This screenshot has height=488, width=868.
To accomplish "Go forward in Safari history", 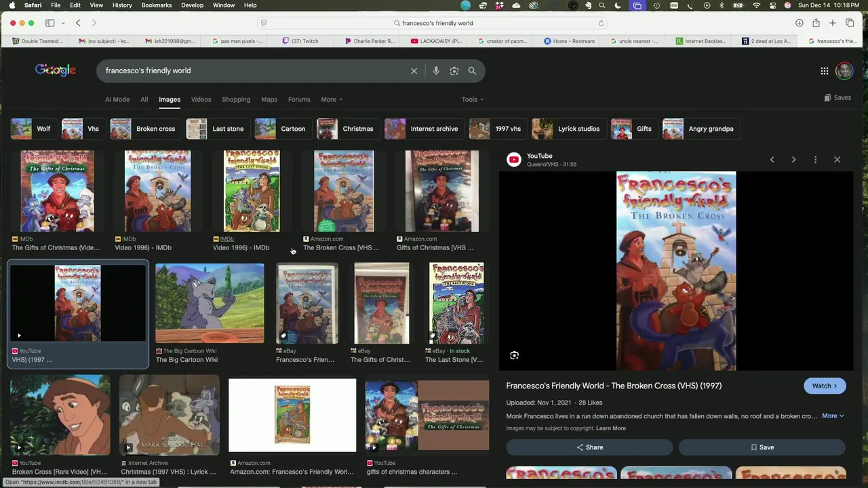I will 94,23.
